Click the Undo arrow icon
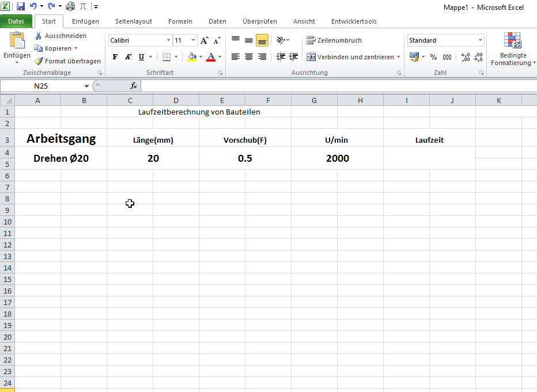 pyautogui.click(x=33, y=6)
